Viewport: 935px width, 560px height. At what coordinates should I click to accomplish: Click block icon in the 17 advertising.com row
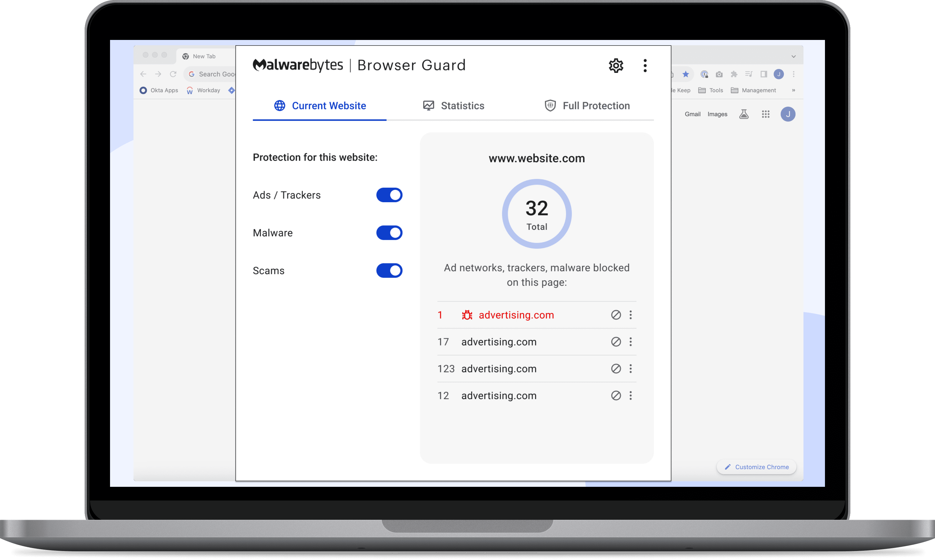pos(616,342)
